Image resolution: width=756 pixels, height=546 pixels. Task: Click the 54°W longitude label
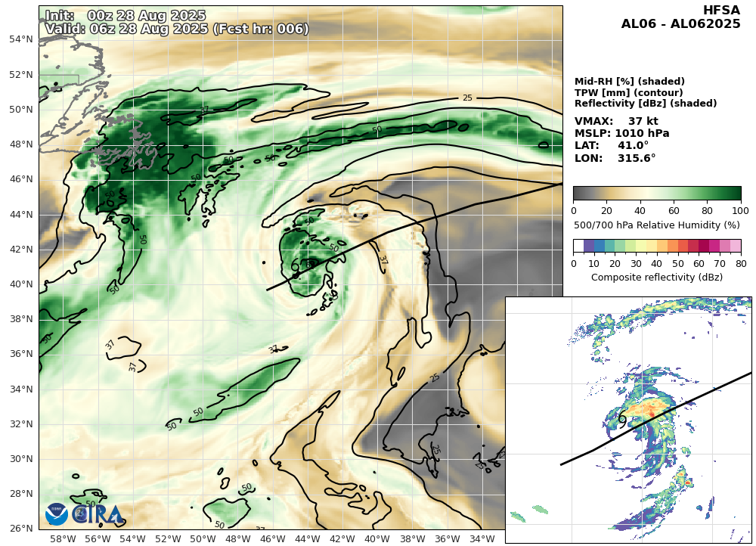click(132, 538)
